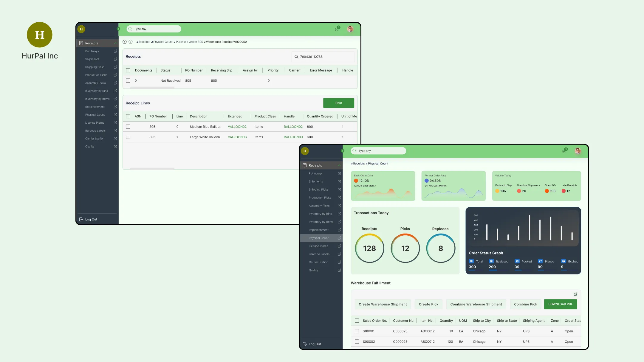
Task: Collapse the Receipts section in the sidebar
Action: (x=115, y=43)
